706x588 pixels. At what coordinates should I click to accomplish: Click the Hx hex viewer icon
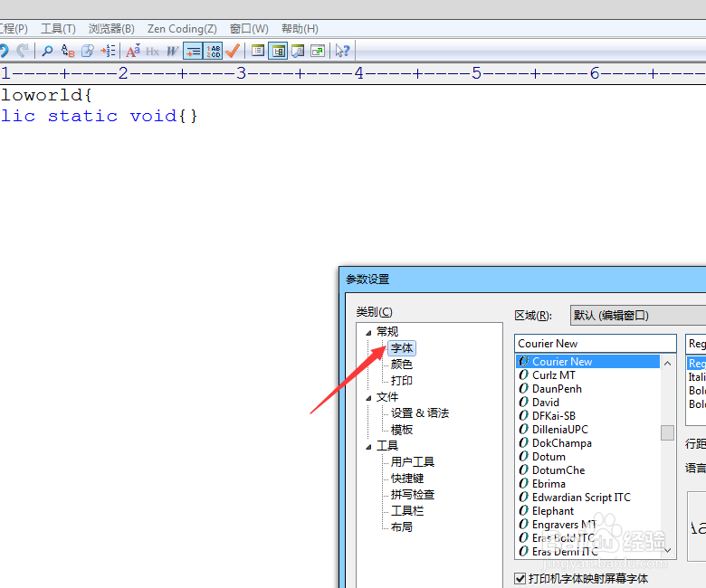pos(153,52)
